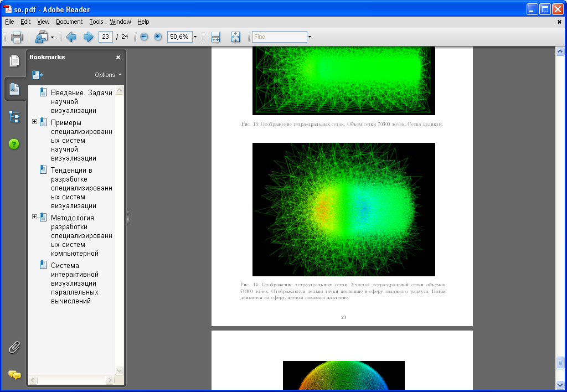Minimize the Adobe Reader window
Image resolution: width=567 pixels, height=392 pixels.
coord(532,9)
